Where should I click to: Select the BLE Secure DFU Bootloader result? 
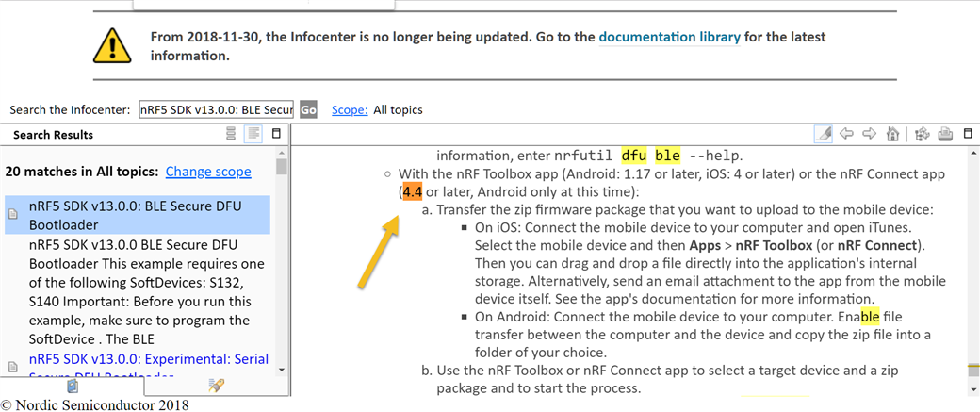point(138,215)
